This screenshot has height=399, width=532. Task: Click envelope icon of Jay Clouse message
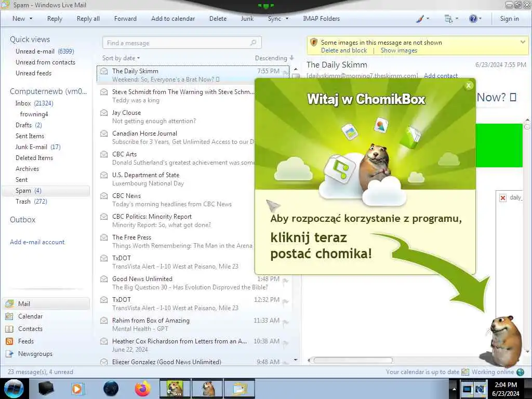pyautogui.click(x=104, y=113)
